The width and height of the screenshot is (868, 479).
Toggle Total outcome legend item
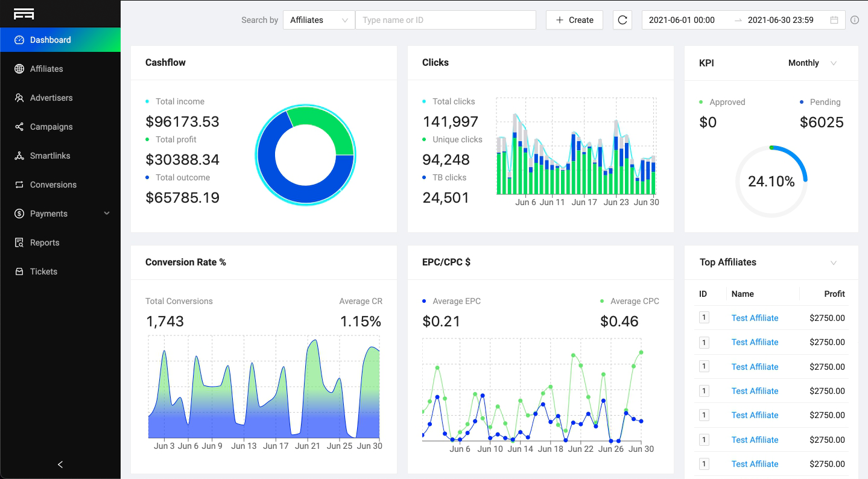click(178, 177)
